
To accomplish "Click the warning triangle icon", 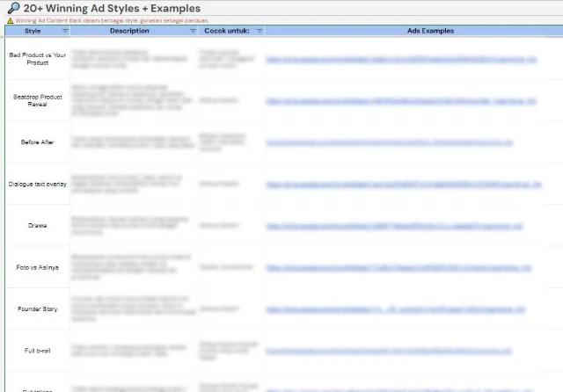I will click(x=10, y=19).
